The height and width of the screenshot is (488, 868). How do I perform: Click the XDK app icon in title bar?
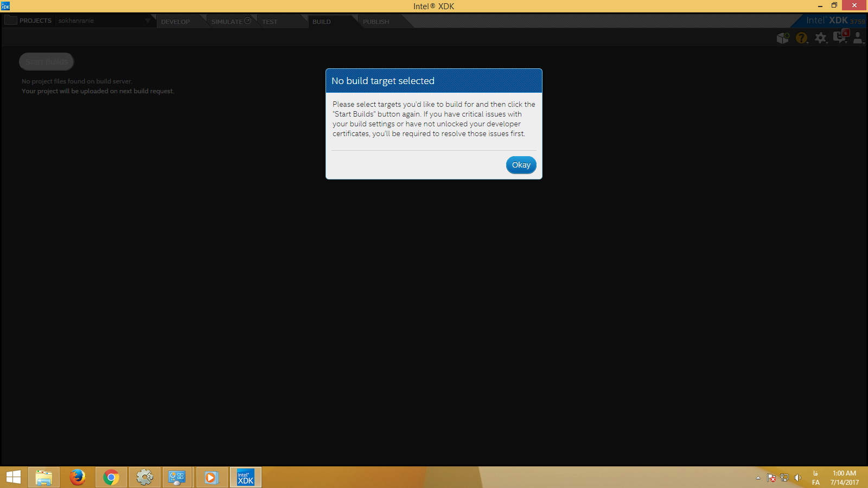5,6
